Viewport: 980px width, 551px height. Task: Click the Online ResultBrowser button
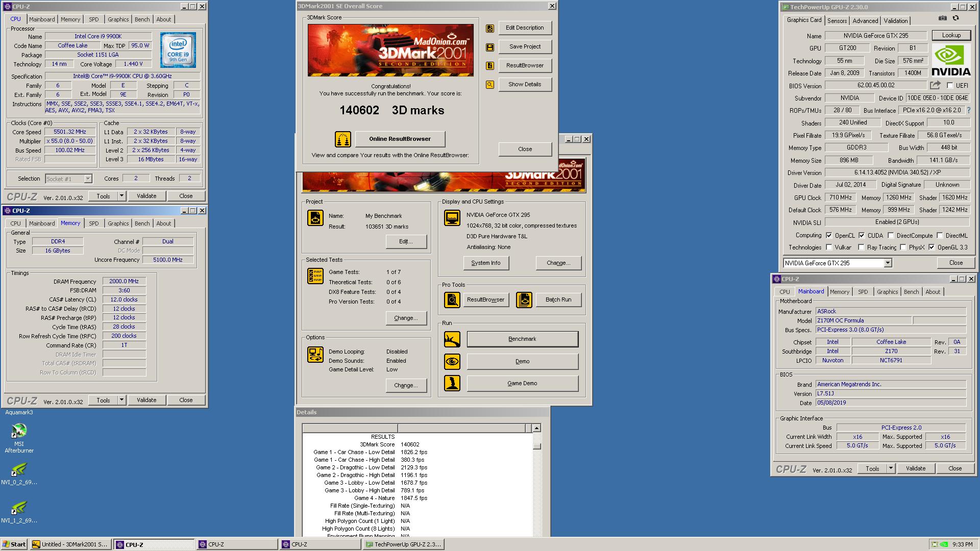(400, 139)
